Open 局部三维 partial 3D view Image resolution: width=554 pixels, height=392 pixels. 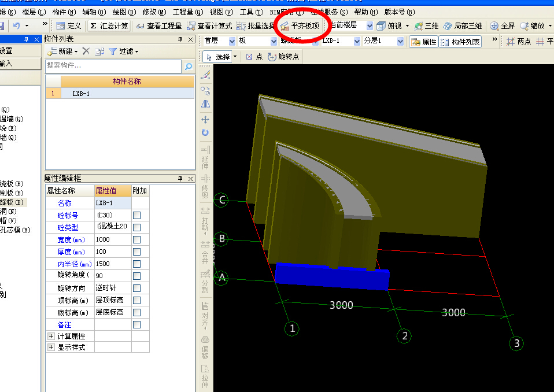463,26
